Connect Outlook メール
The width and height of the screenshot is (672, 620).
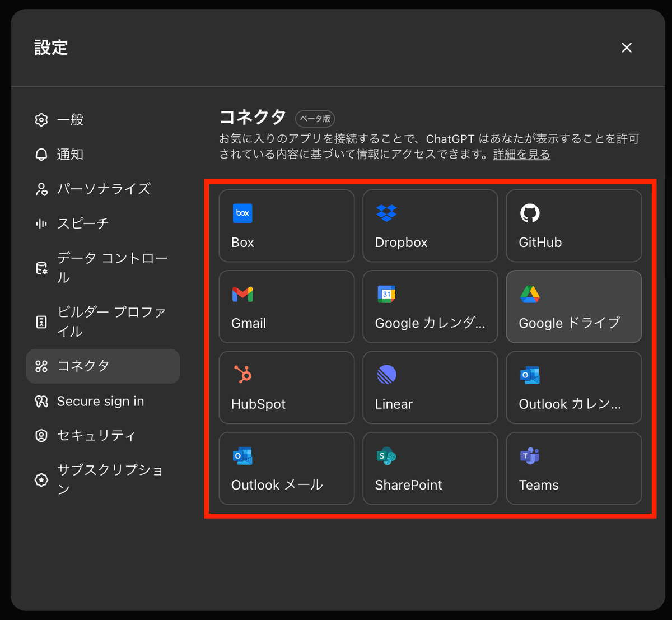[286, 469]
